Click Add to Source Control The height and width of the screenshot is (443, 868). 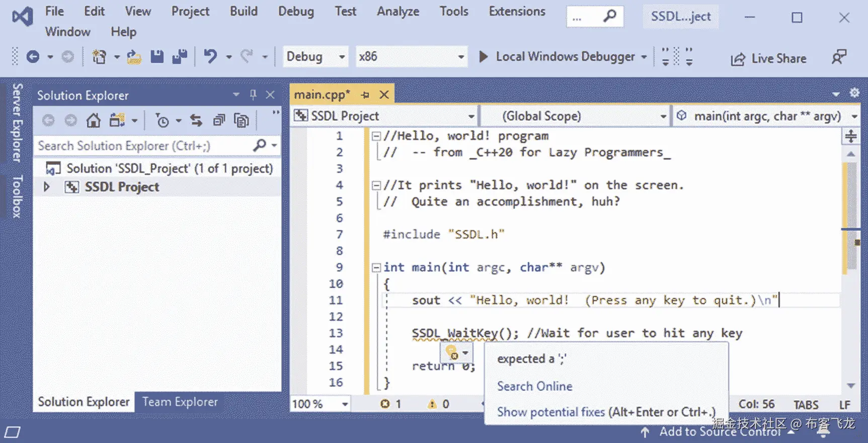pyautogui.click(x=720, y=431)
